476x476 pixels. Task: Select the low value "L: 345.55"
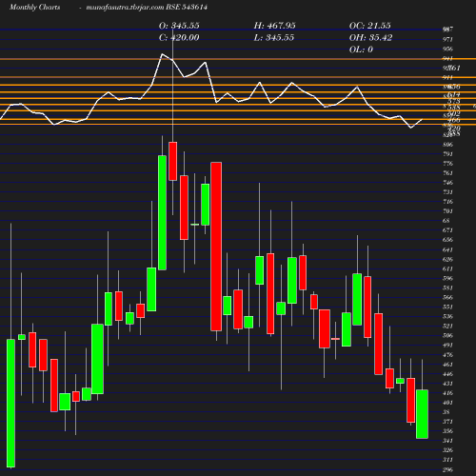tap(274, 37)
